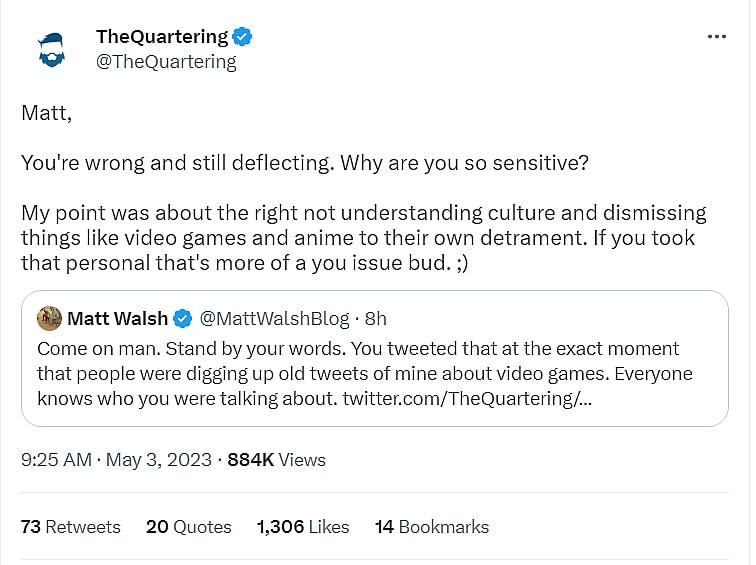Open the @MattWalshBlog handle in quote
The height and width of the screenshot is (565, 756).
[x=274, y=319]
